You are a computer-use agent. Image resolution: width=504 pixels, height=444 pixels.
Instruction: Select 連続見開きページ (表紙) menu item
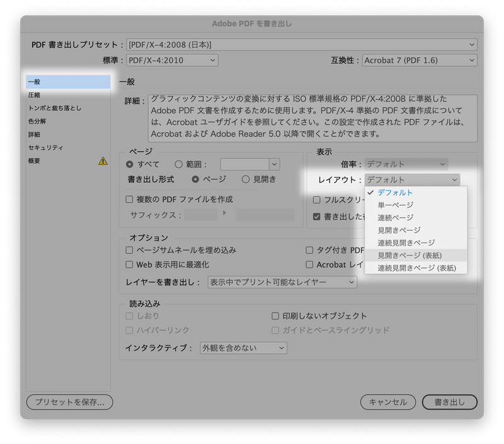coord(416,268)
